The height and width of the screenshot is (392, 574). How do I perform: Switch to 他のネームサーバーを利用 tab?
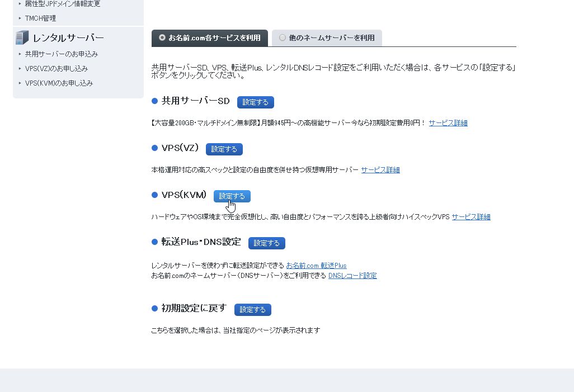click(327, 38)
